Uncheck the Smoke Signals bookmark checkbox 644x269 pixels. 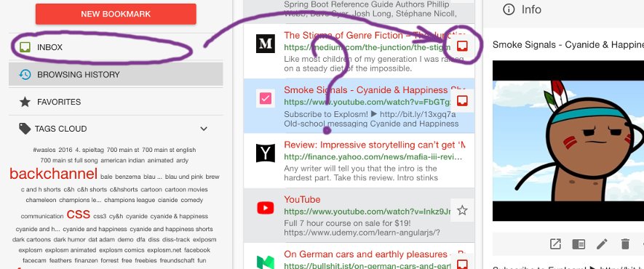tap(266, 98)
